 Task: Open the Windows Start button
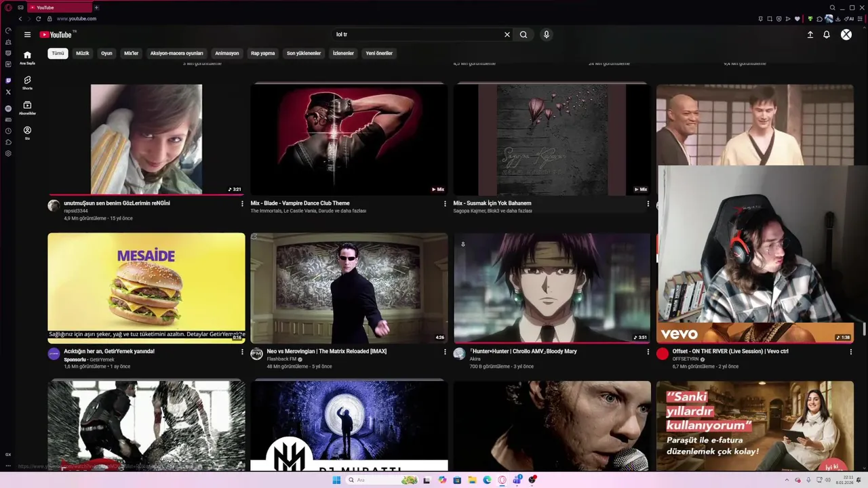[x=336, y=480]
